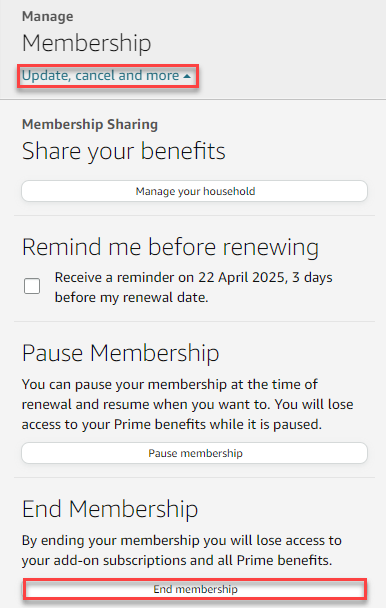The width and height of the screenshot is (386, 608).
Task: Click the large 'Membership' heading
Action: coord(87,43)
